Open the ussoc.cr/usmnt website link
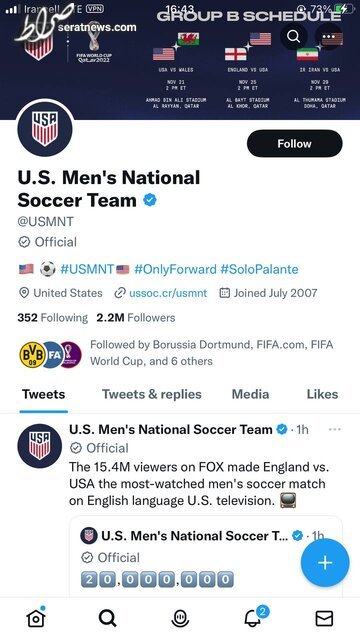This screenshot has height=640, width=360. tap(168, 293)
